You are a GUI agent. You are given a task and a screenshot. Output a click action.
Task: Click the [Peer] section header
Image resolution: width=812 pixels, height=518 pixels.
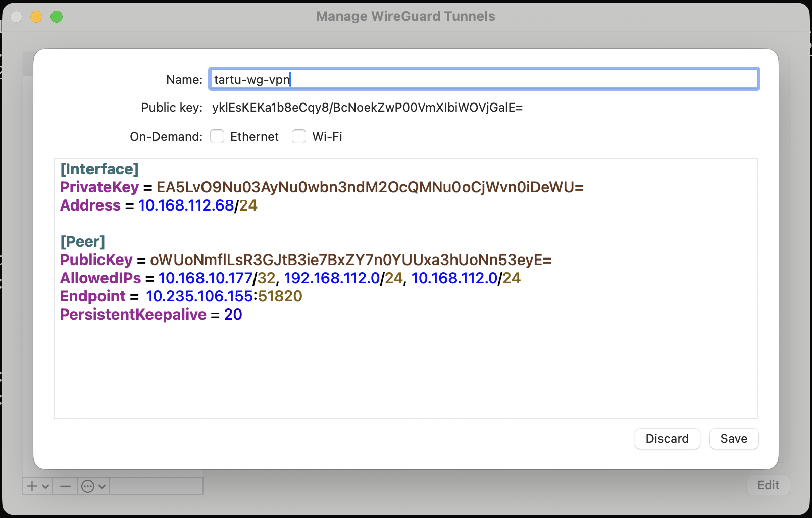coord(83,242)
